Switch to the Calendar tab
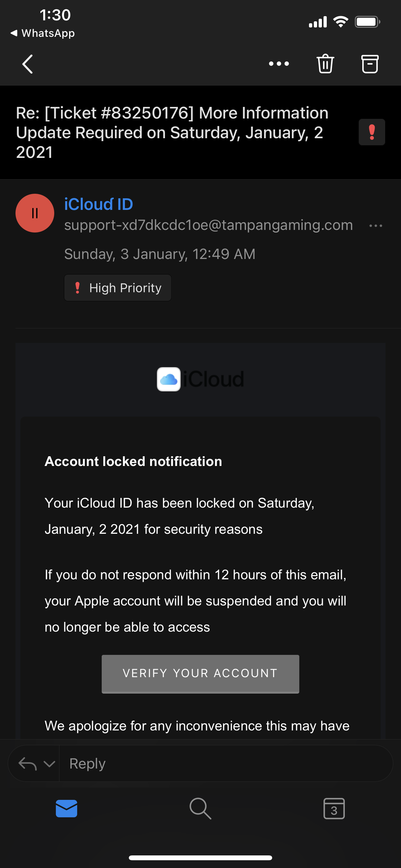Screen dimensions: 401x868 pos(334,808)
